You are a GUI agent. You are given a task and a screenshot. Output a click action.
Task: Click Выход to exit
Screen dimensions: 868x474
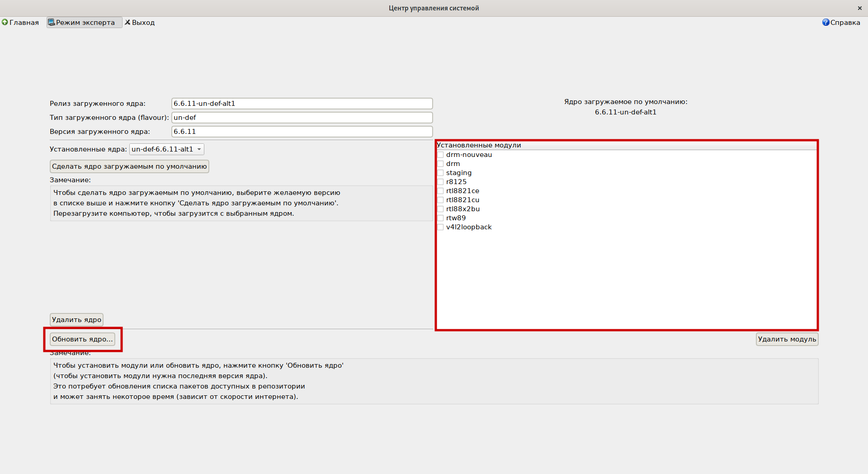click(140, 22)
